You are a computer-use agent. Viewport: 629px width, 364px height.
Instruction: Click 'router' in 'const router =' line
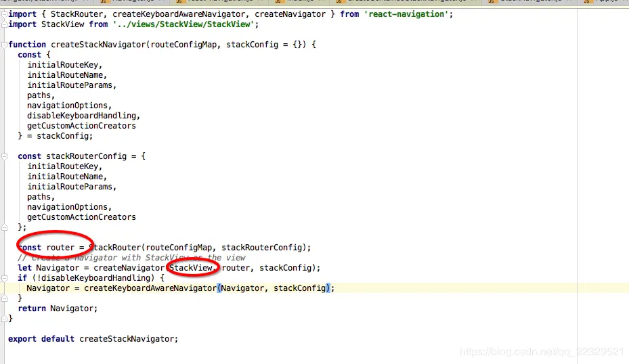pyautogui.click(x=60, y=248)
